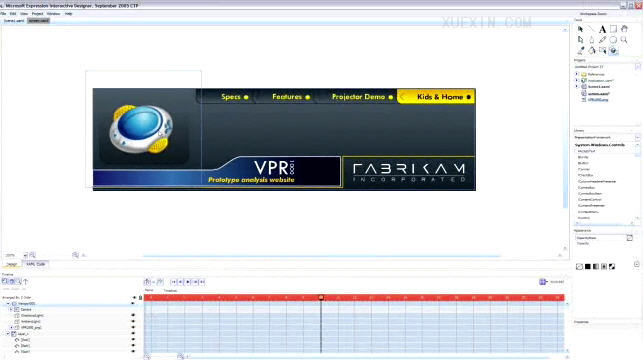Switch to the XAML Code tab
The height and width of the screenshot is (360, 643).
36,264
